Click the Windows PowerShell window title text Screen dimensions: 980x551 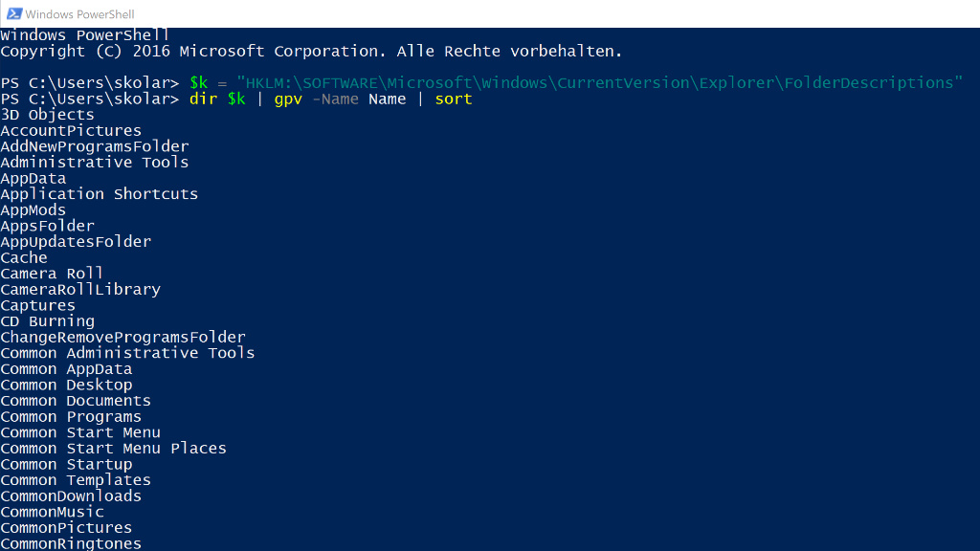point(80,14)
